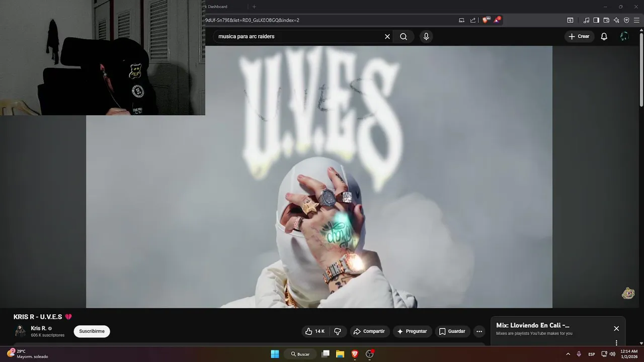Switch to the Dashboard browser tab
Image resolution: width=644 pixels, height=362 pixels.
(225, 7)
